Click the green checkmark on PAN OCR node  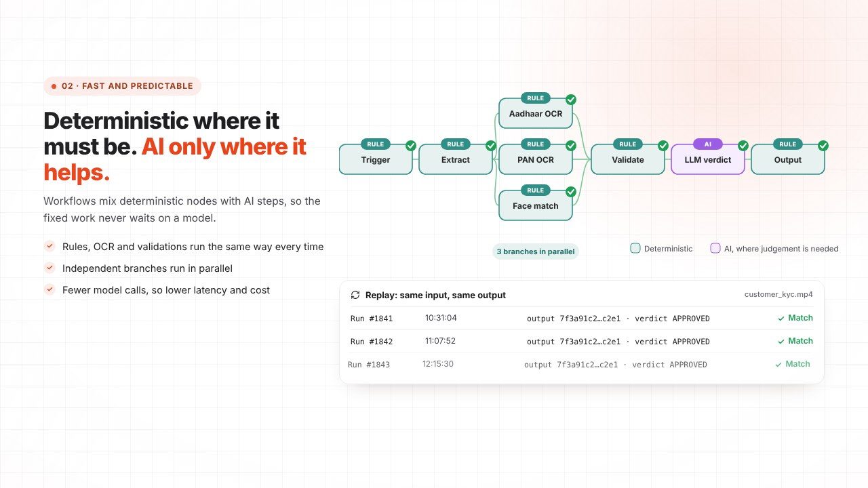[x=571, y=146]
